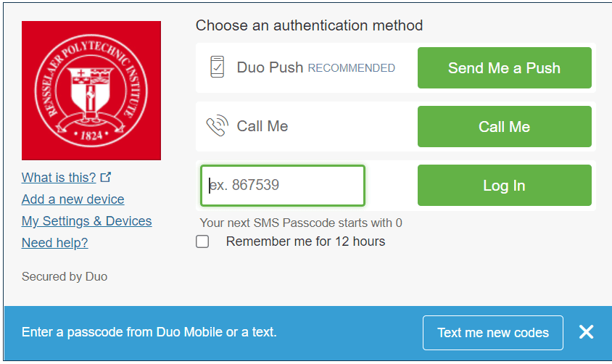Screen dimensions: 612x364
Task: Click the external link icon beside What is this?
Action: (106, 177)
